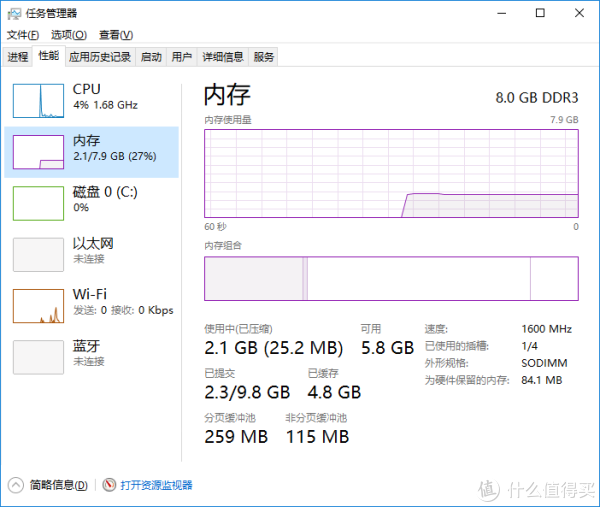Click the 内存组合 memory composition bar
The width and height of the screenshot is (600, 507).
coord(391,279)
